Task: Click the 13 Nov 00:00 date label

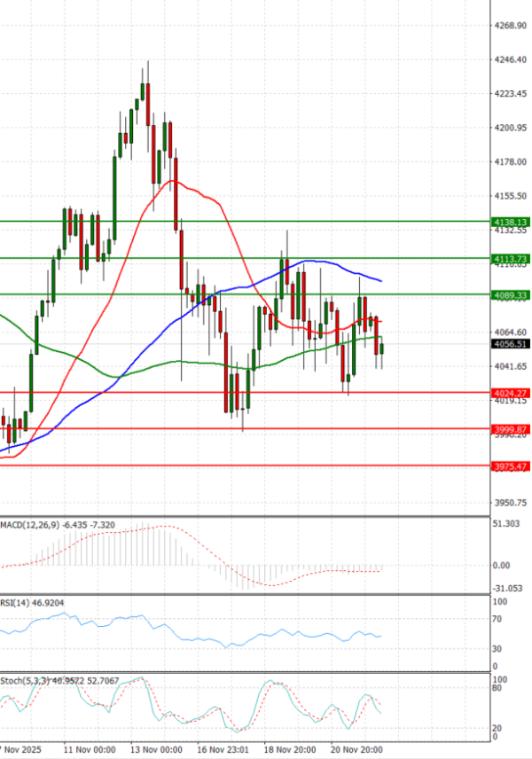Action: tap(157, 749)
